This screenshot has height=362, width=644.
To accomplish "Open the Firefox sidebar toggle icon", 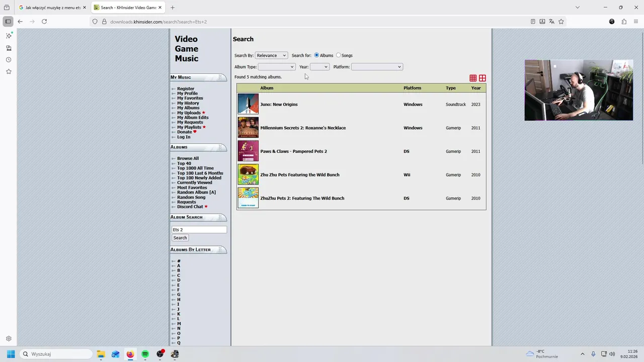I will (x=8, y=22).
